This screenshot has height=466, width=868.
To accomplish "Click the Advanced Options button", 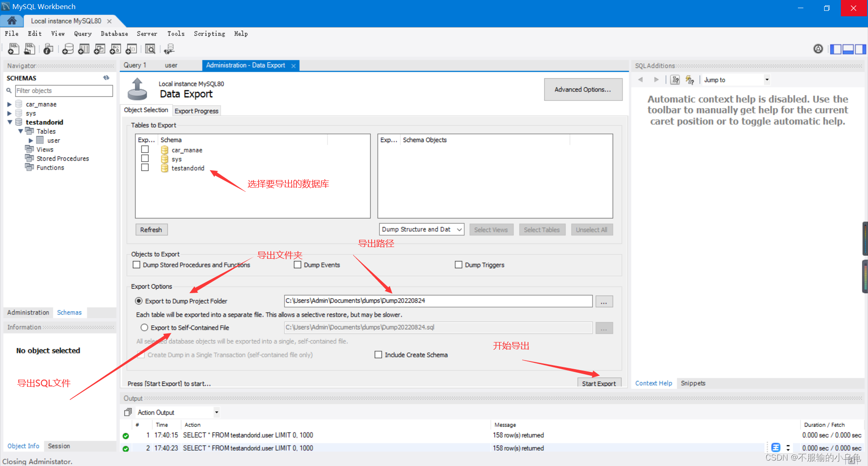I will point(583,90).
